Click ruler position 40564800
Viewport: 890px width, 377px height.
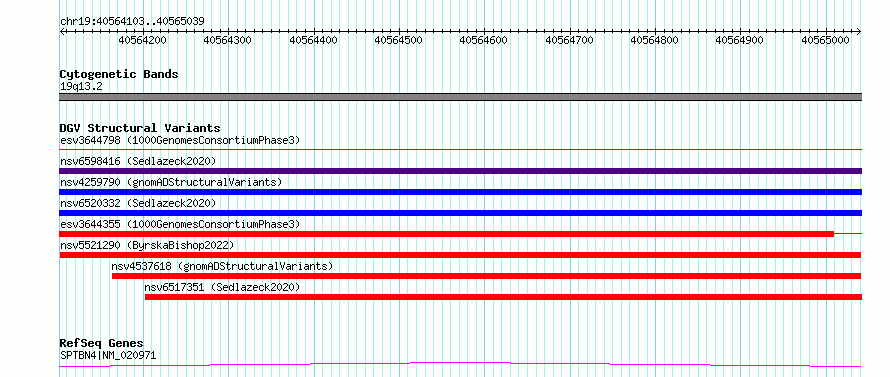point(654,40)
